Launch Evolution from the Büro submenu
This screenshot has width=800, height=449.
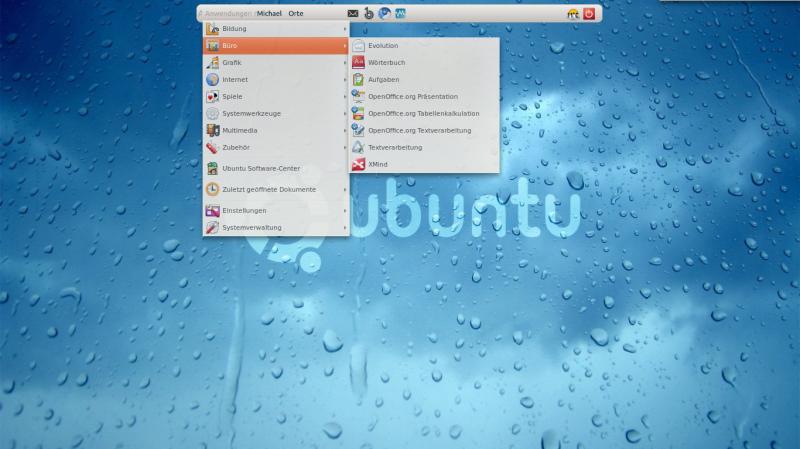point(424,46)
